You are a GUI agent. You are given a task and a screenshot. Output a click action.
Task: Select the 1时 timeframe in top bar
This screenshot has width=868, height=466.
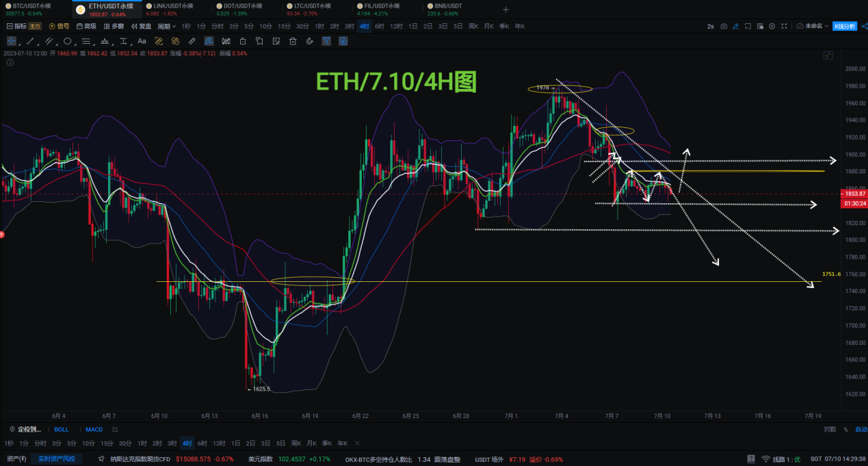click(x=319, y=26)
